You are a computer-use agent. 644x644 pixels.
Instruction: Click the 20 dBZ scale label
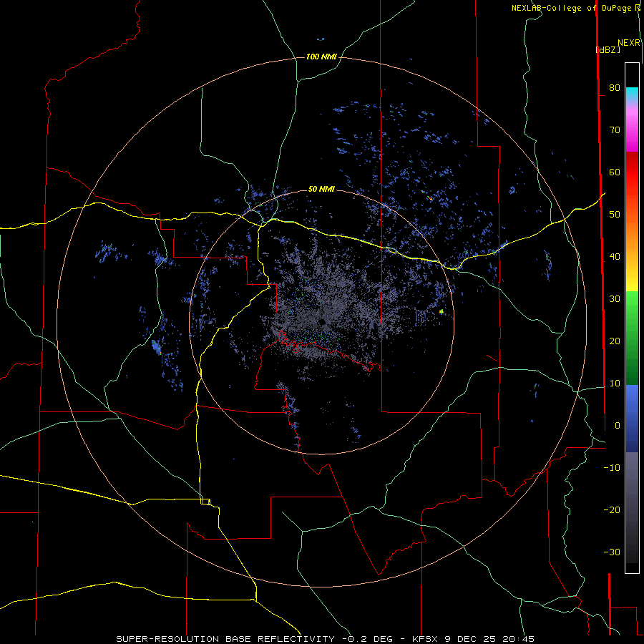coord(615,341)
